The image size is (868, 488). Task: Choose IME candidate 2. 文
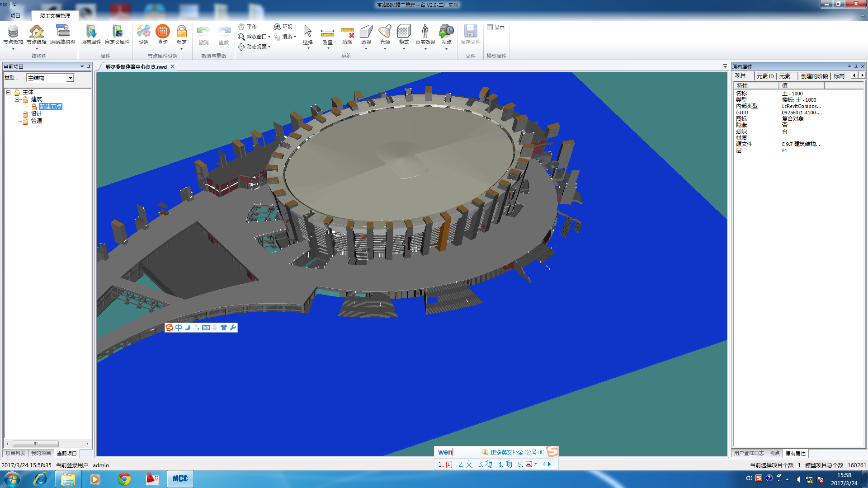[465, 464]
